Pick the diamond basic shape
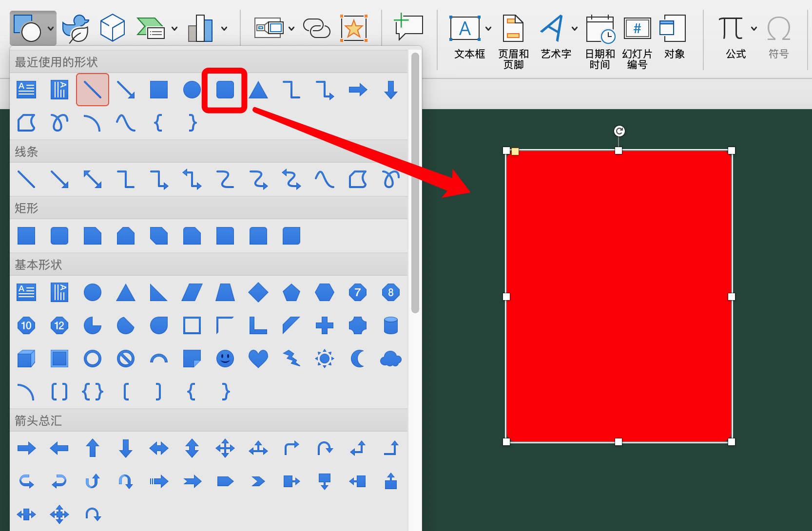Screen dimensions: 812x531 click(258, 293)
